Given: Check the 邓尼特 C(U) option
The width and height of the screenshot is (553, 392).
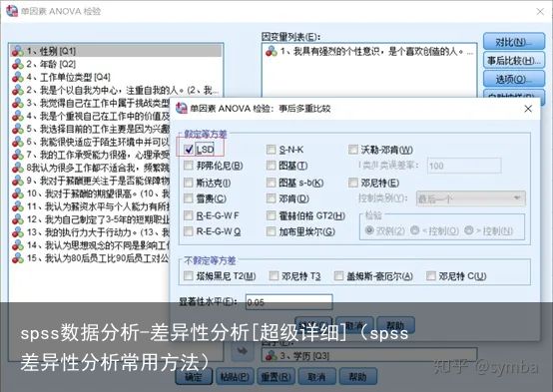Looking at the screenshot, I should point(431,276).
